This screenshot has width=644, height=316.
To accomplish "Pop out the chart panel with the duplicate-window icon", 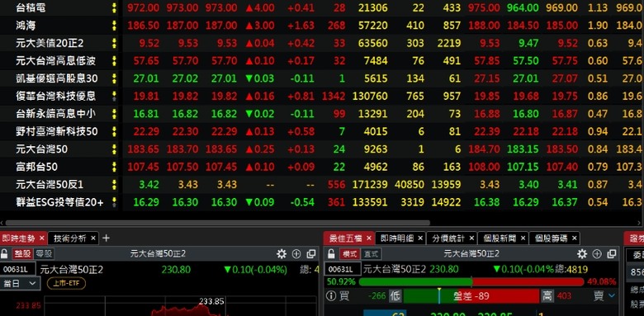I will [311, 254].
